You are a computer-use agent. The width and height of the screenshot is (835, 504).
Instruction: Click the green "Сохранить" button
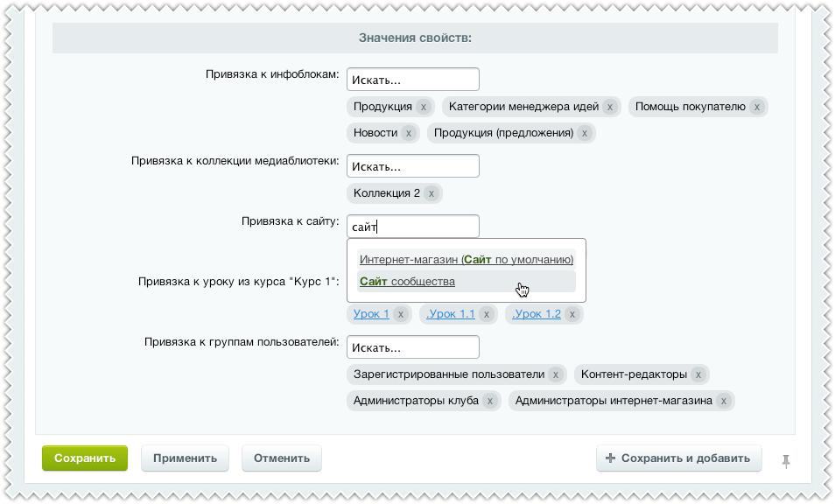point(84,458)
